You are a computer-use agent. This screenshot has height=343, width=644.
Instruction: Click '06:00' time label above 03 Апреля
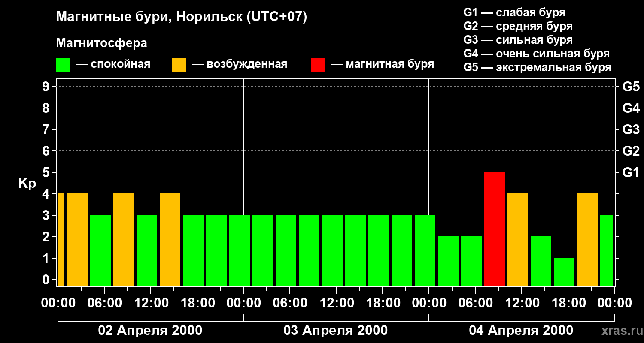(289, 303)
